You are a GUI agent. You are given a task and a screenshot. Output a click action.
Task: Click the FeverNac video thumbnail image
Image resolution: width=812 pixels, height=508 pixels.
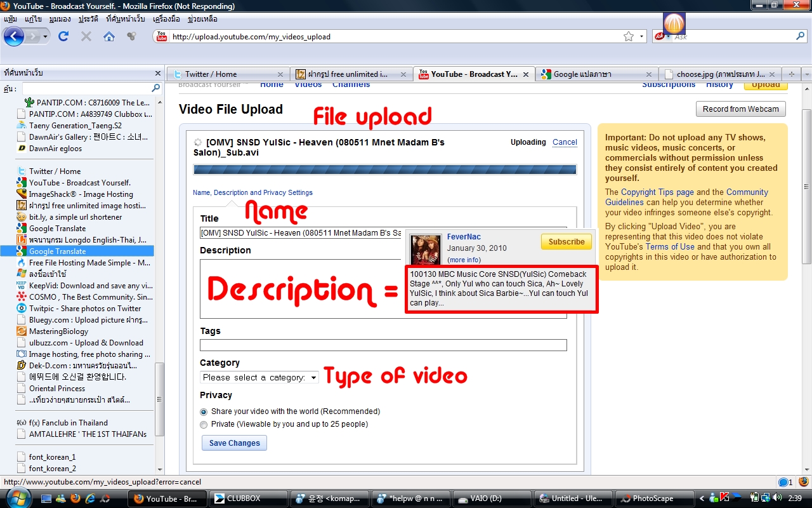coord(425,250)
